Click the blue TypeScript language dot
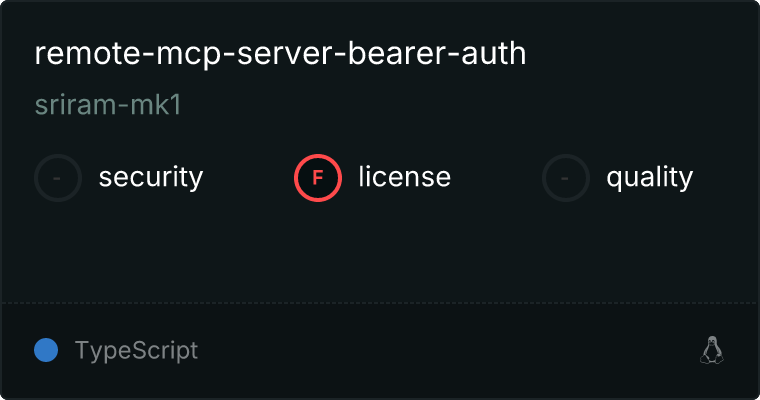760x400 pixels. [46, 350]
